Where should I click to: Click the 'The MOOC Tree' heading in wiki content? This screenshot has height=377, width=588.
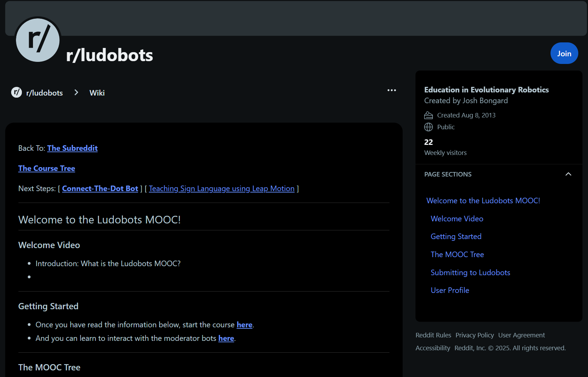(49, 368)
